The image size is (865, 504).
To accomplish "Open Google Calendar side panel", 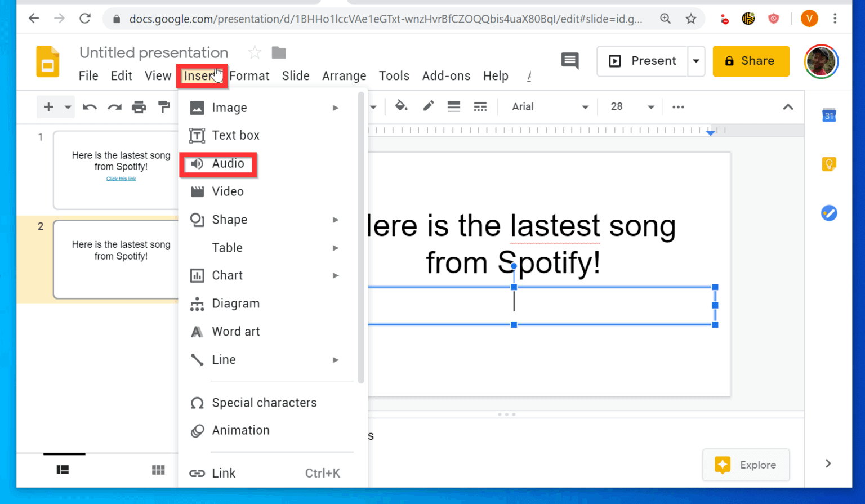I will point(829,115).
